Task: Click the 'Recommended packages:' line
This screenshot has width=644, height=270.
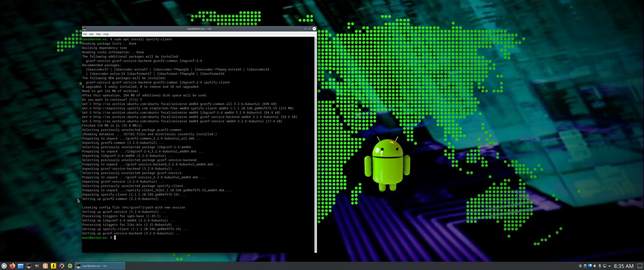Action: 102,65
